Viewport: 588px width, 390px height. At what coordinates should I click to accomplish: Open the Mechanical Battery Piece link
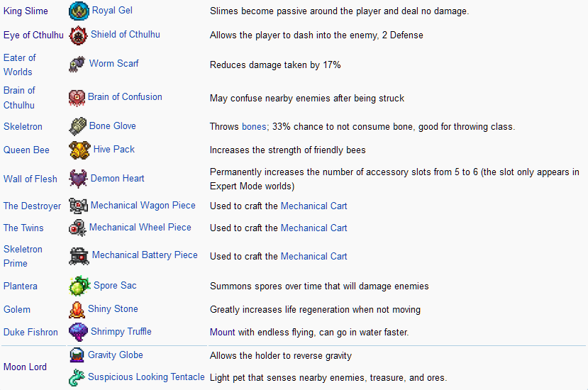[x=145, y=255]
